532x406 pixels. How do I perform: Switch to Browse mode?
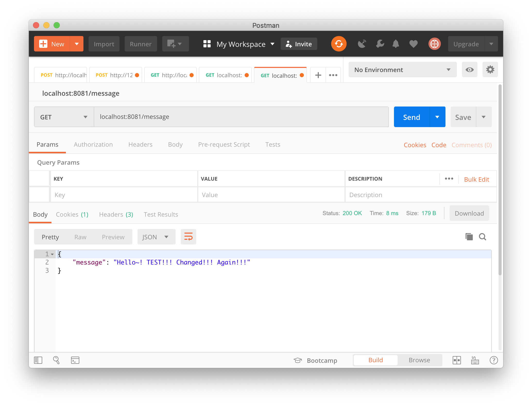[x=419, y=360]
